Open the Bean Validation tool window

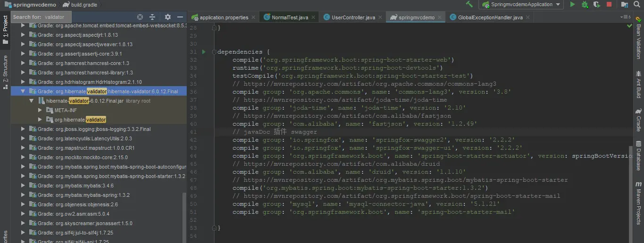point(638,37)
